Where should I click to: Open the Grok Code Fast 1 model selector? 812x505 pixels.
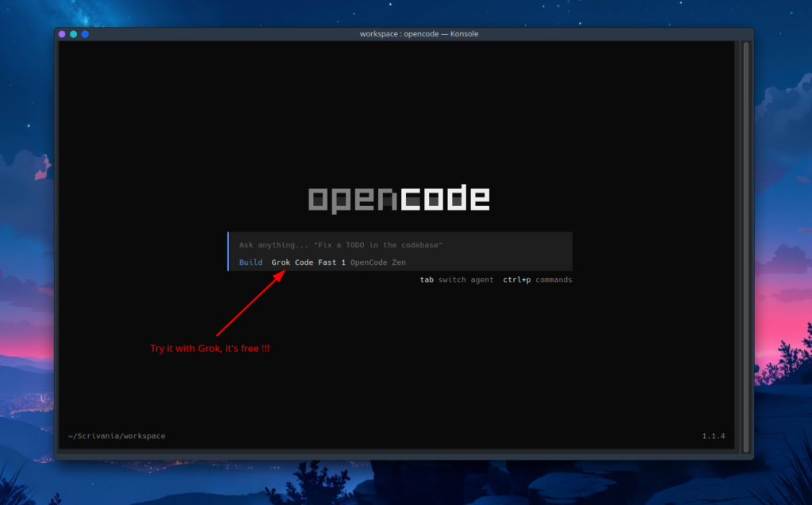click(x=308, y=262)
